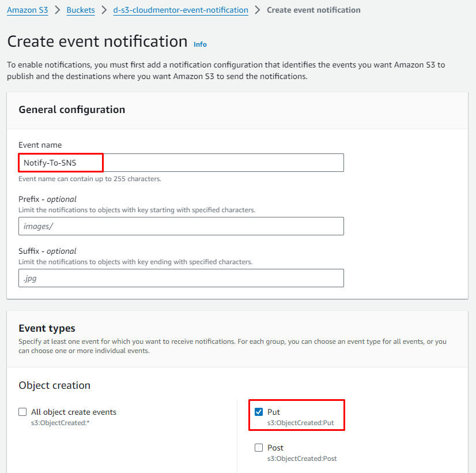Enable the All object create events checkbox

[22, 412]
